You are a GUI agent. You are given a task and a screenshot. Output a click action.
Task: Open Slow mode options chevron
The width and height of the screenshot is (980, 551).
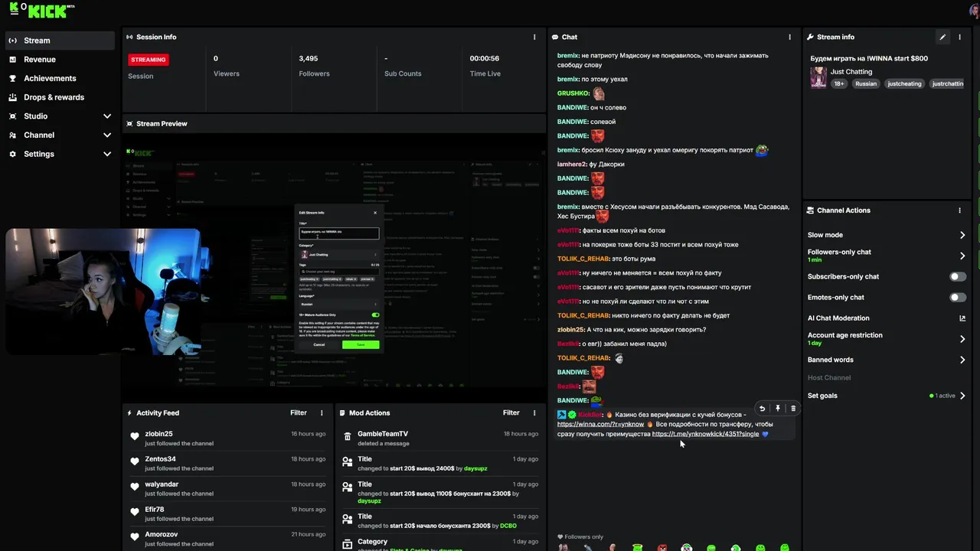coord(962,235)
